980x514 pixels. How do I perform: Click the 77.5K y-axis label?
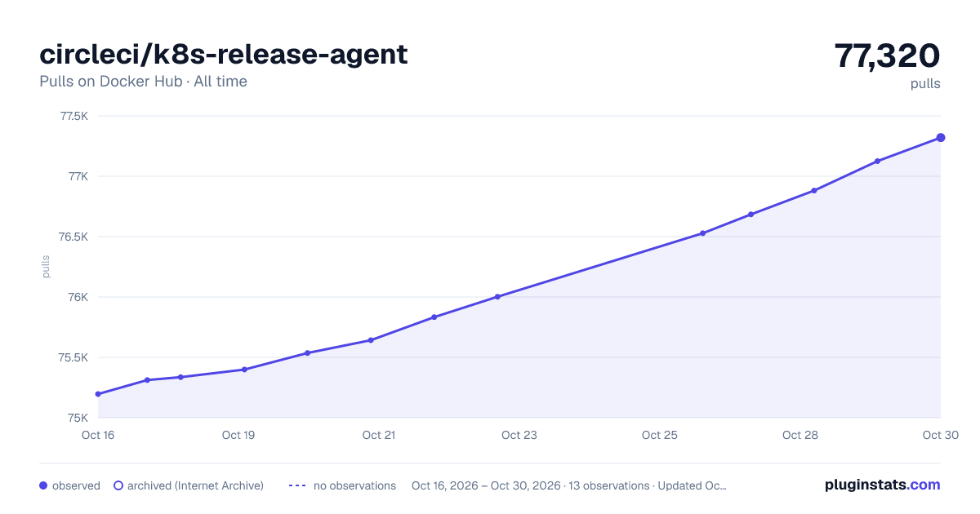coord(73,116)
